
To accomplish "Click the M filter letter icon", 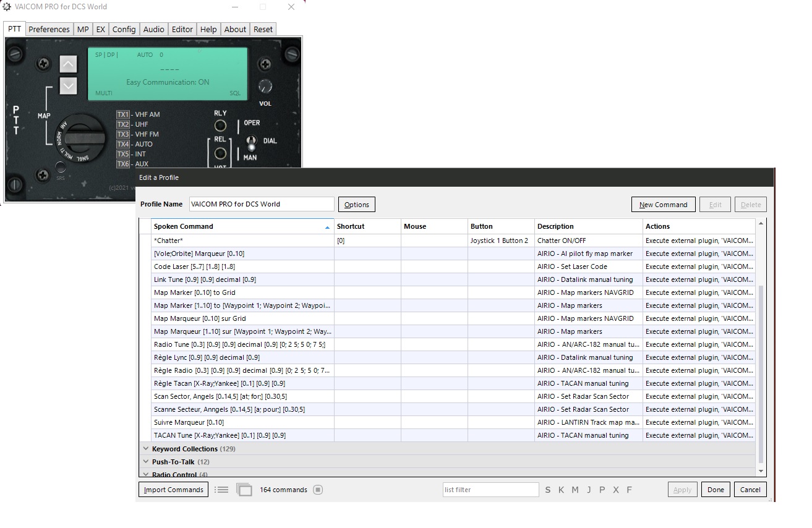I will click(575, 490).
